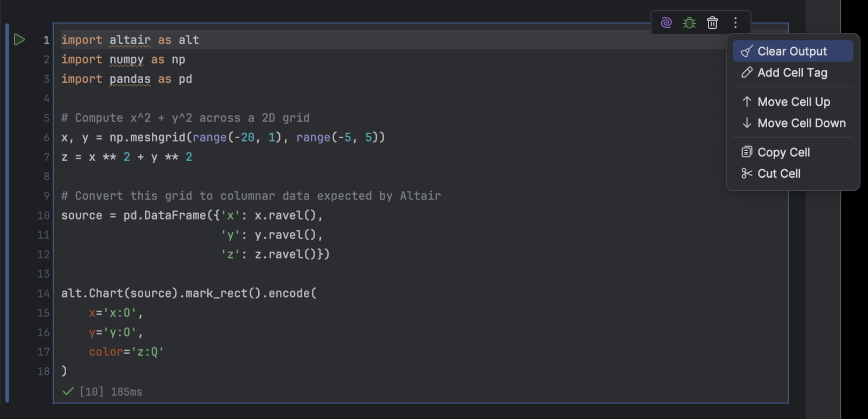
Task: Click the execution time label 185ms
Action: [x=126, y=392]
